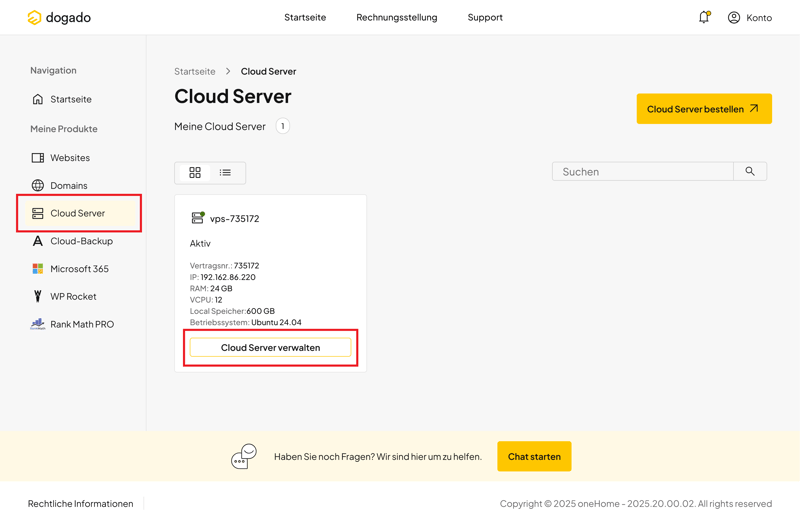The height and width of the screenshot is (525, 800).
Task: Open the Konto account menu
Action: [750, 17]
